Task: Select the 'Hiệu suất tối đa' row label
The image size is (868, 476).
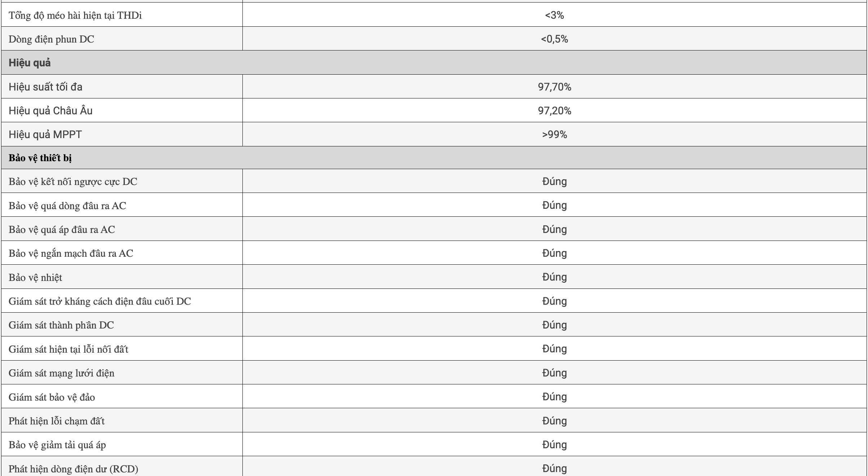Action: [45, 87]
